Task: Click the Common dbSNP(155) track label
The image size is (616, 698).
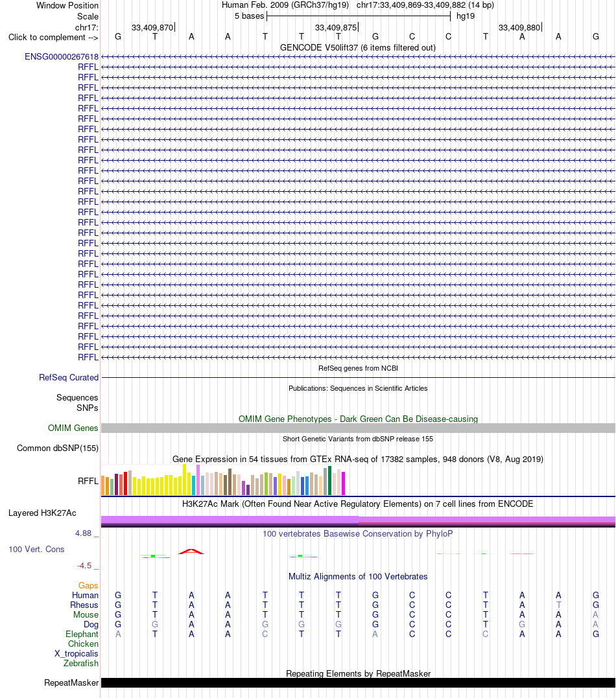Action: click(x=58, y=448)
